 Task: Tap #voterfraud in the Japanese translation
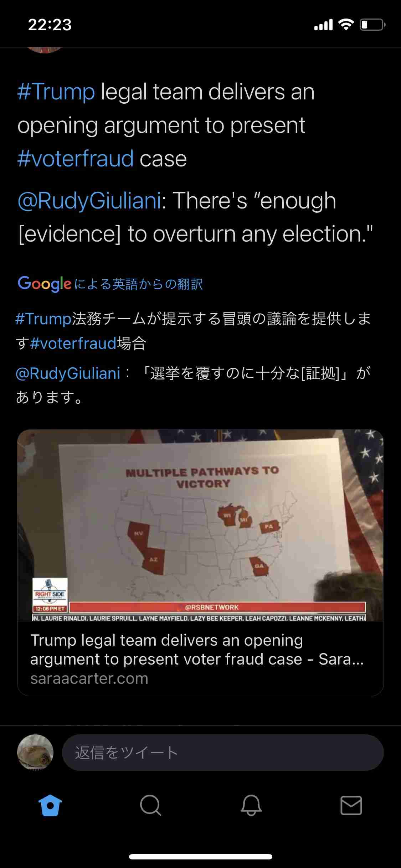tap(73, 343)
